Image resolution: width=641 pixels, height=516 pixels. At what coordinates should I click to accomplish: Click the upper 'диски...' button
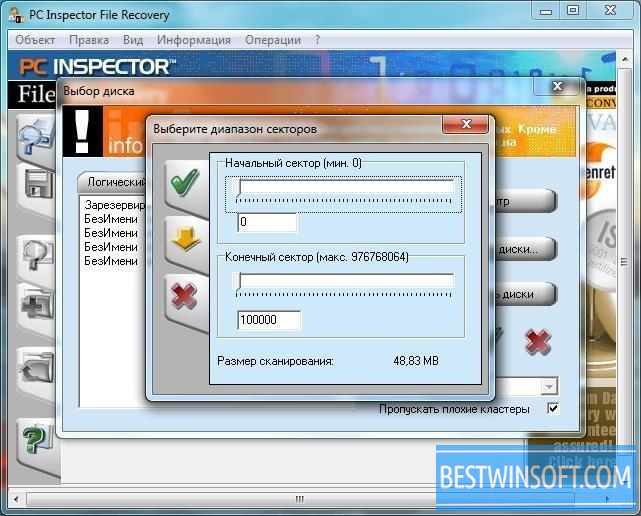pyautogui.click(x=526, y=249)
